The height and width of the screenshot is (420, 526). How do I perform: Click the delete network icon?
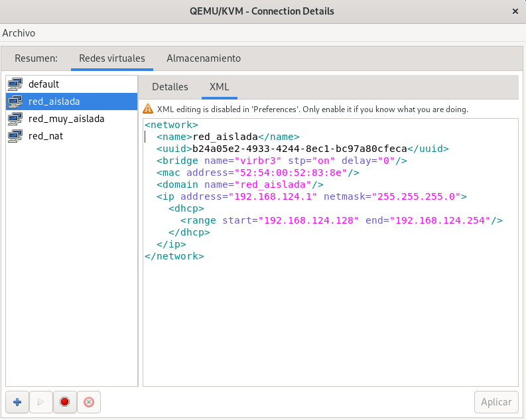pyautogui.click(x=89, y=402)
